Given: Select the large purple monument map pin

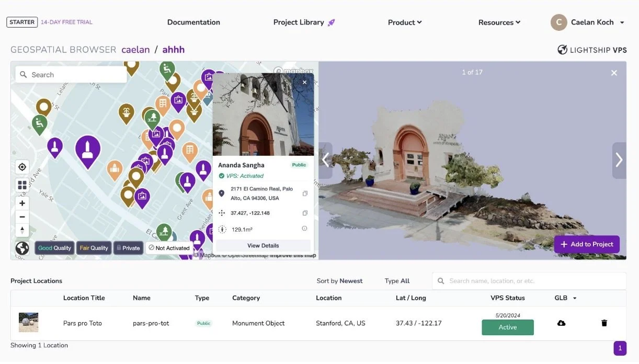Looking at the screenshot, I should (x=88, y=152).
